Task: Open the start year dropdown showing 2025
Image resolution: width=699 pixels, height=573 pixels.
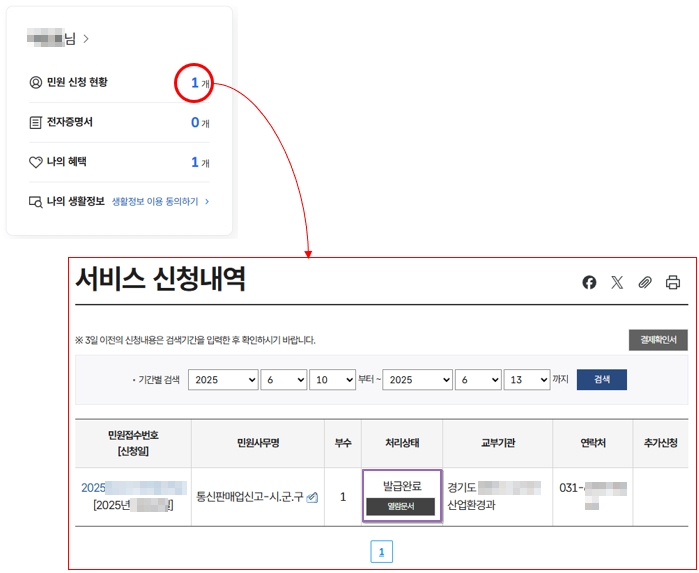Action: (x=223, y=379)
